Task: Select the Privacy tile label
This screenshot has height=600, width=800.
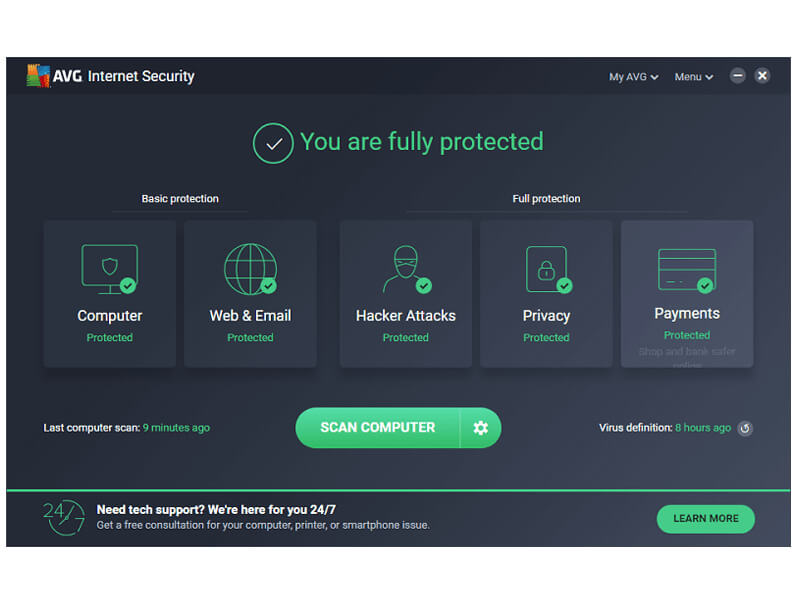Action: (x=546, y=316)
